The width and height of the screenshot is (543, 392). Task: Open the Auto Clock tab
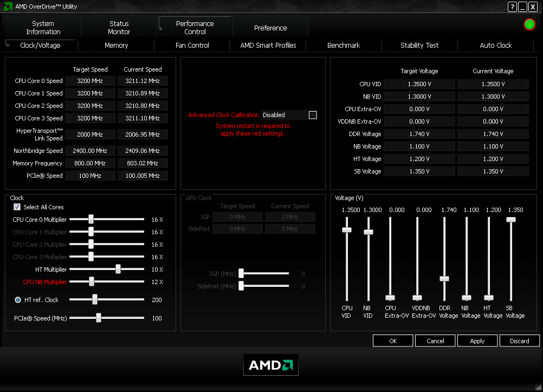click(x=495, y=45)
